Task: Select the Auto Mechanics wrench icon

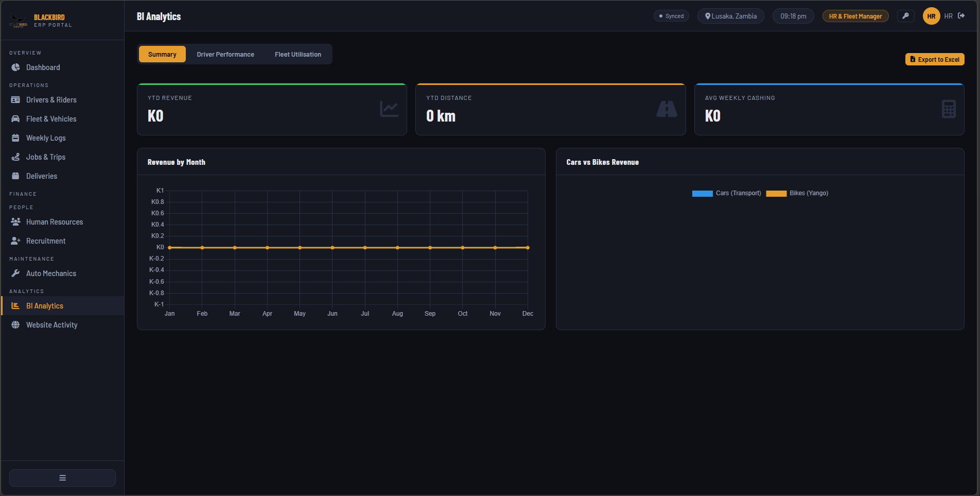Action: (16, 273)
